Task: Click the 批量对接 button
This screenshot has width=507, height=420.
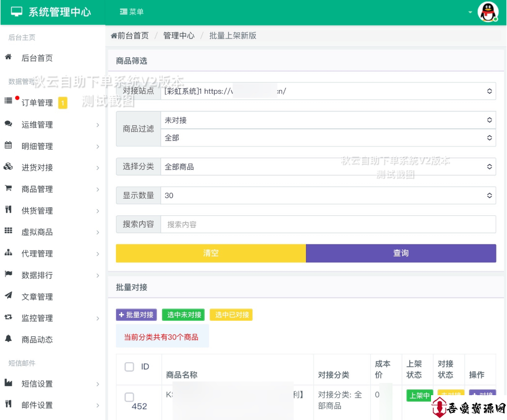Action: [x=136, y=315]
